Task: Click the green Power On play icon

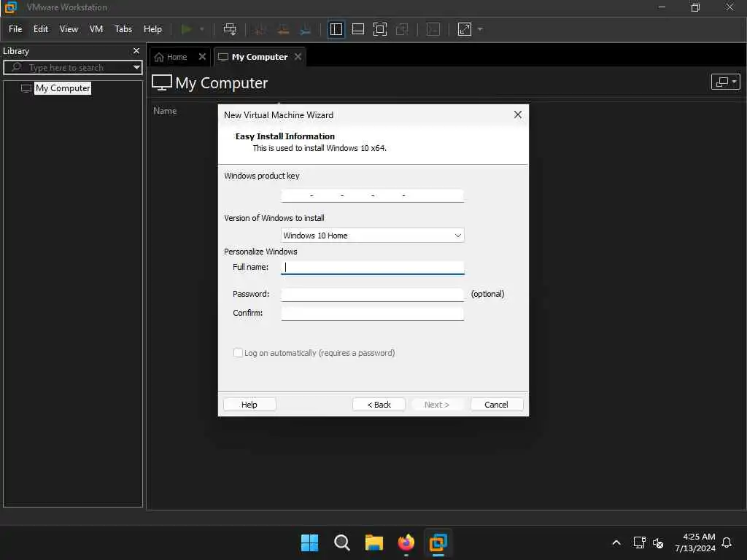Action: point(186,29)
